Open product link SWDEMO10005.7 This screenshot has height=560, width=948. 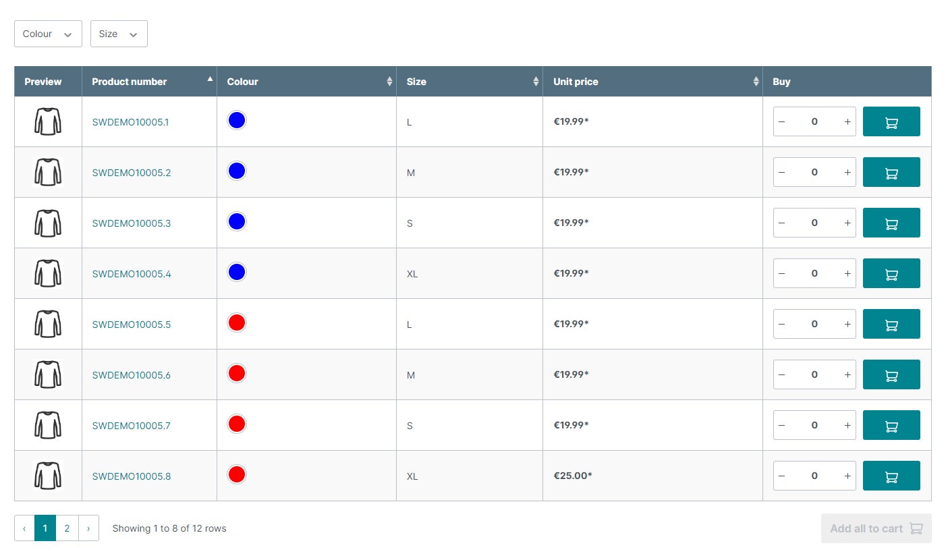click(132, 426)
